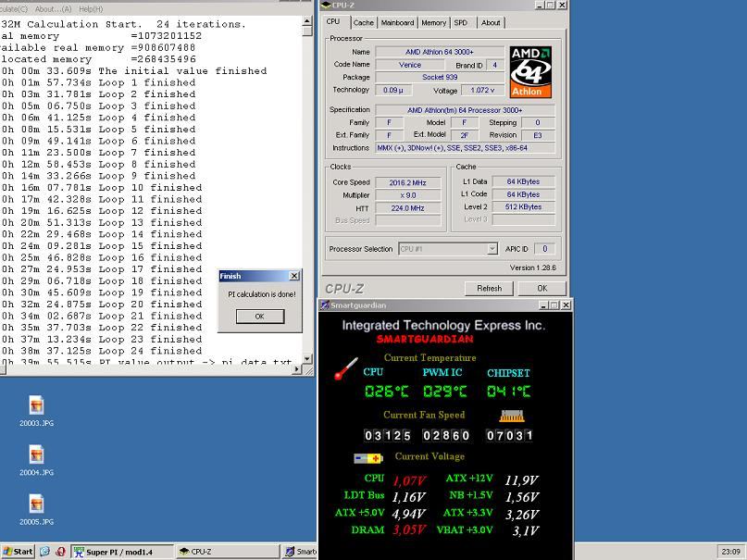Click the Level 2 cache value 512 KBytes
Screen dimensions: 747x560
pyautogui.click(x=523, y=206)
